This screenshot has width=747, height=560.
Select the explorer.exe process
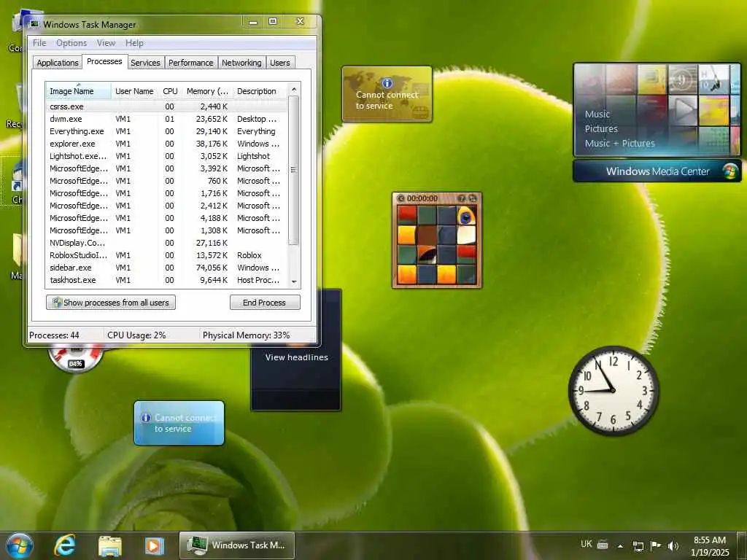(166, 144)
